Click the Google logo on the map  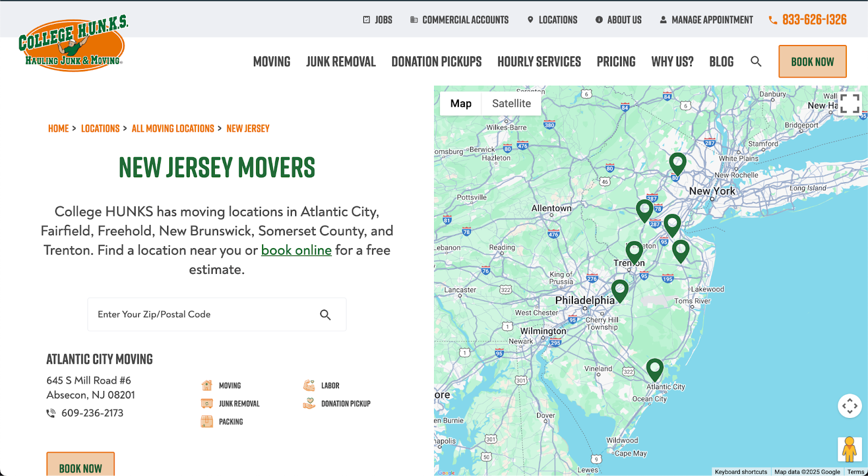click(x=446, y=473)
